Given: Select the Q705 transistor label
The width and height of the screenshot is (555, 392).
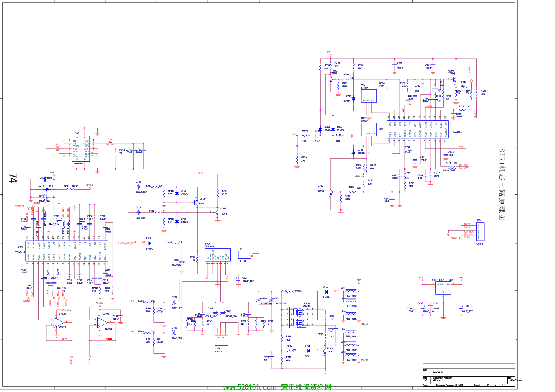Looking at the screenshot, I should tap(330, 352).
